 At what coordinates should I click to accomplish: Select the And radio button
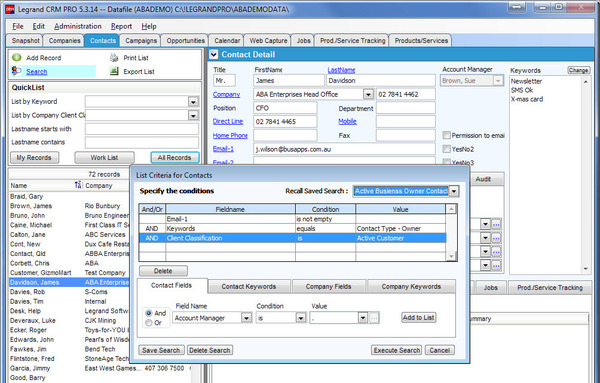click(149, 313)
